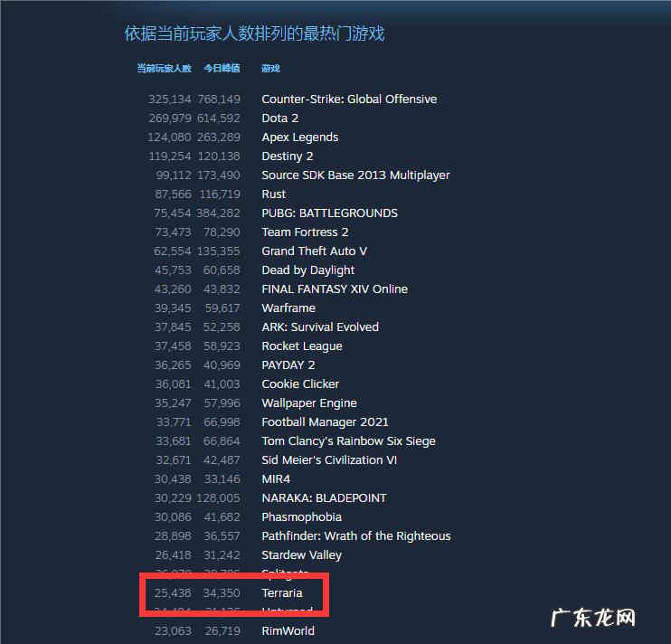
Task: Open Destiny 2 game page
Action: click(288, 156)
